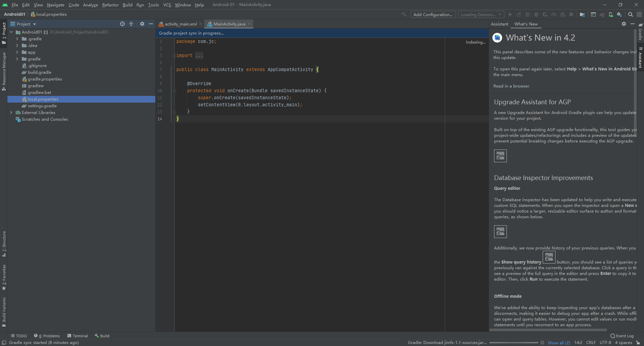
Task: Select settings.gradle file in tree
Action: click(42, 106)
